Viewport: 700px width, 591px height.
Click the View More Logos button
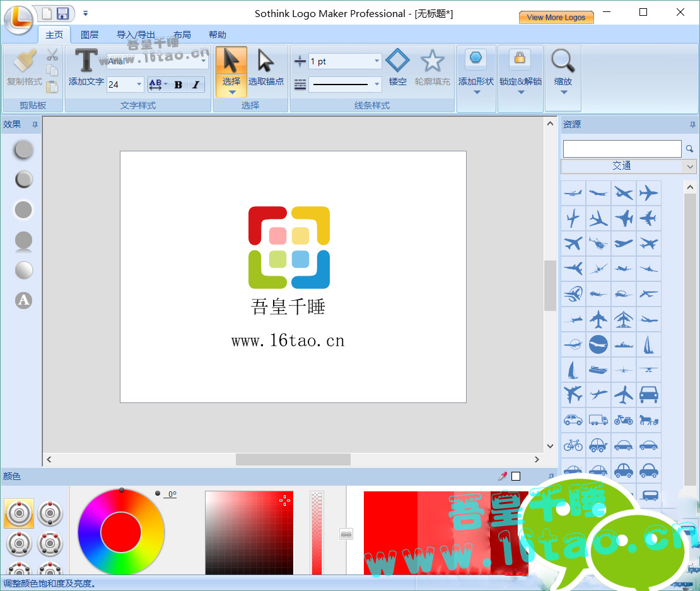click(556, 17)
